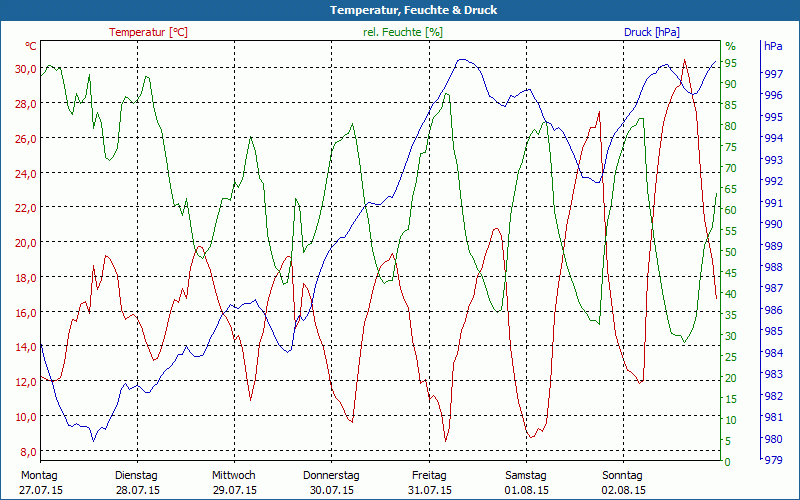Click '70' on the green humidity axis
The width and height of the screenshot is (800, 500).
pos(731,168)
